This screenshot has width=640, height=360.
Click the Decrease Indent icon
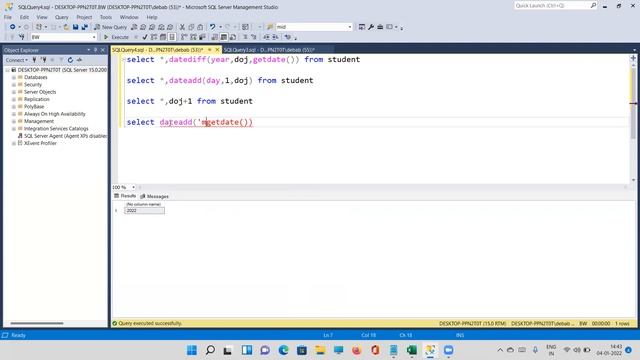[266, 37]
